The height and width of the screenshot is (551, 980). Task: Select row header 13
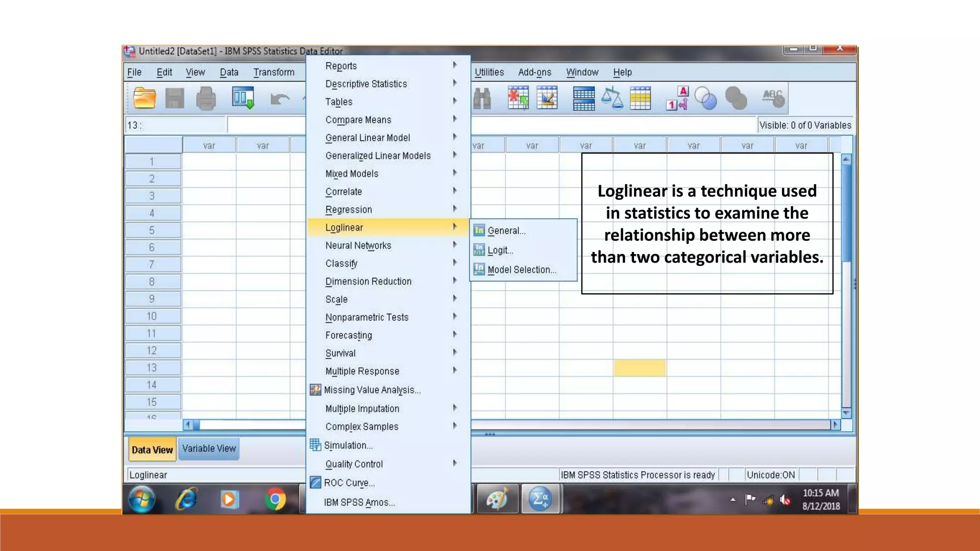[153, 368]
